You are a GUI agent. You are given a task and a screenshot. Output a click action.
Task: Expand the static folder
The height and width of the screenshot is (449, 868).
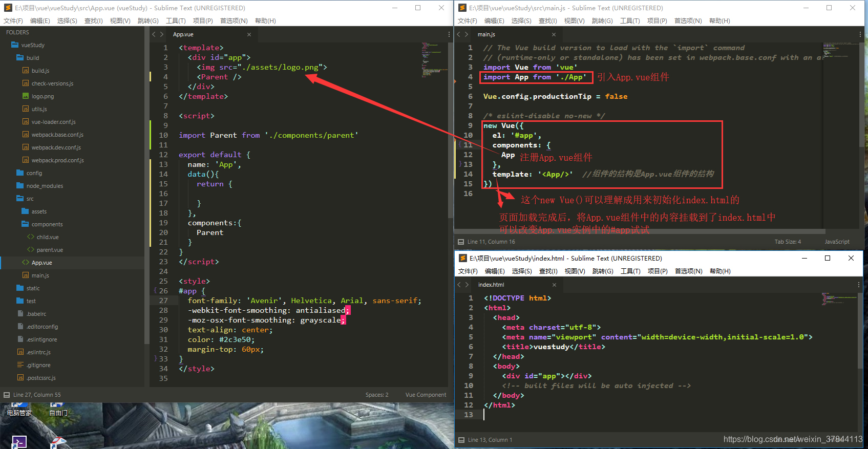pos(33,288)
